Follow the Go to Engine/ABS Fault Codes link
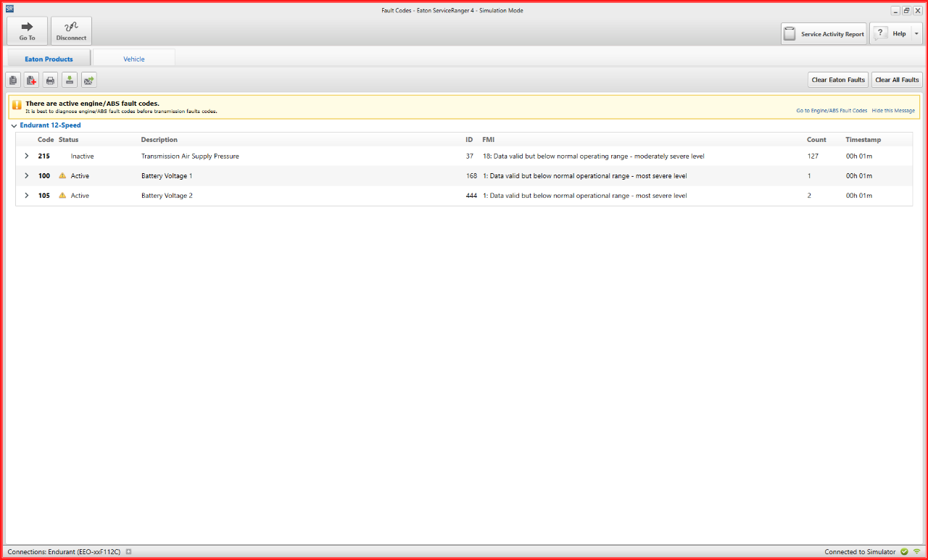Screen dimensions: 928x560 click(831, 111)
